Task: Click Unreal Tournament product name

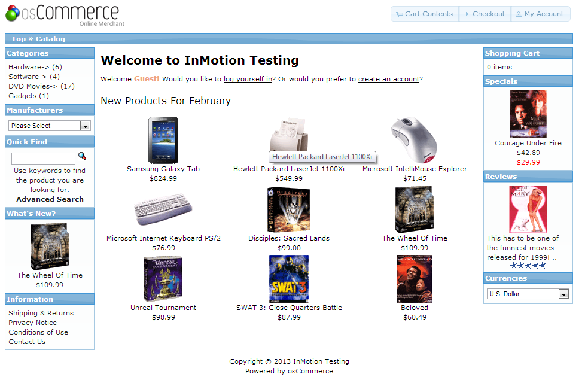Action: [163, 308]
